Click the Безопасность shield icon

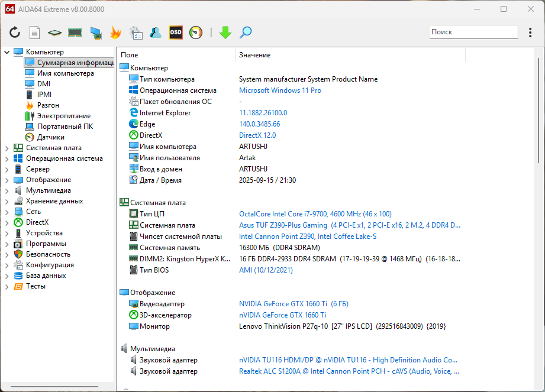[x=18, y=254]
